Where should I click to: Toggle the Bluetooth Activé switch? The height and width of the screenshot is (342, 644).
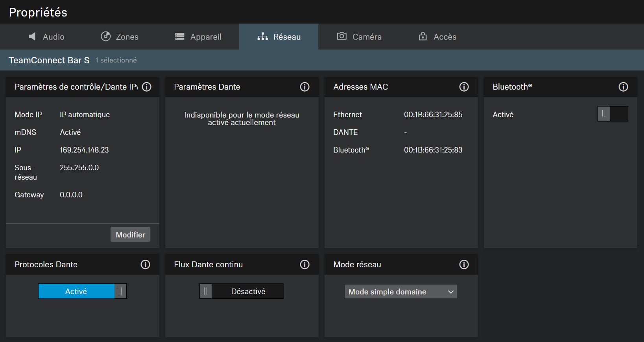click(613, 114)
